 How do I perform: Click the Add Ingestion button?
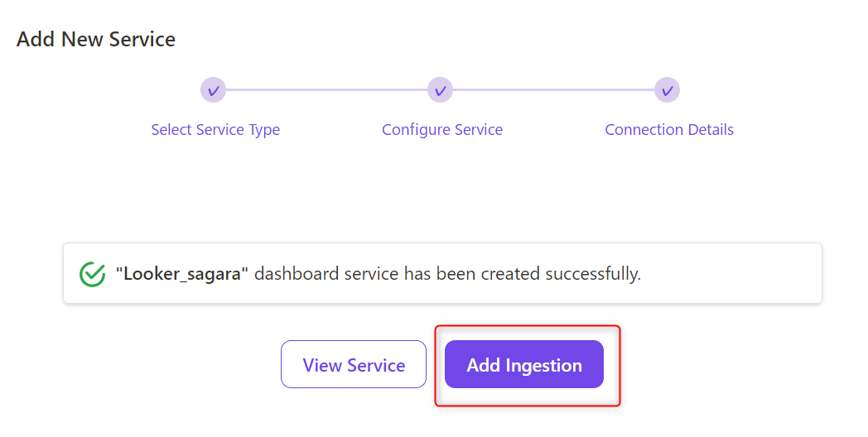coord(524,364)
